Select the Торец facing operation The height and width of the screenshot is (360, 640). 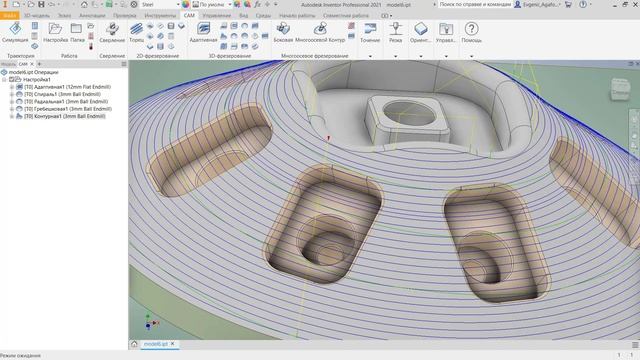point(136,33)
